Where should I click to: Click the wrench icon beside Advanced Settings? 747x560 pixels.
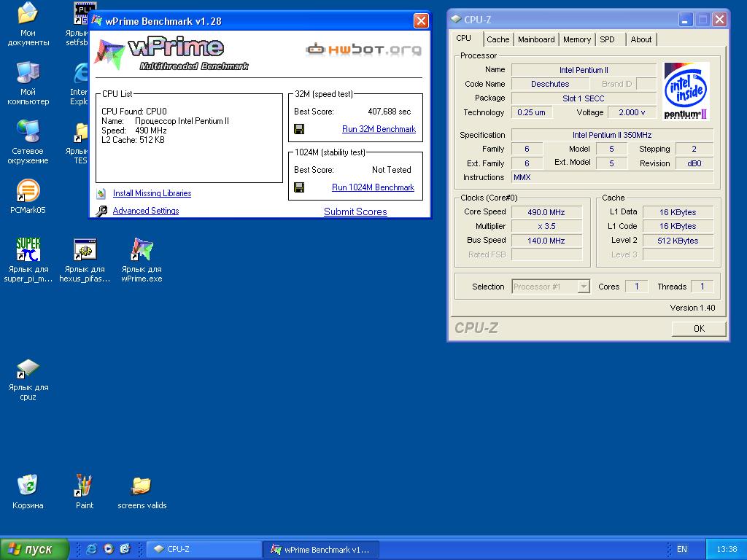pos(101,211)
